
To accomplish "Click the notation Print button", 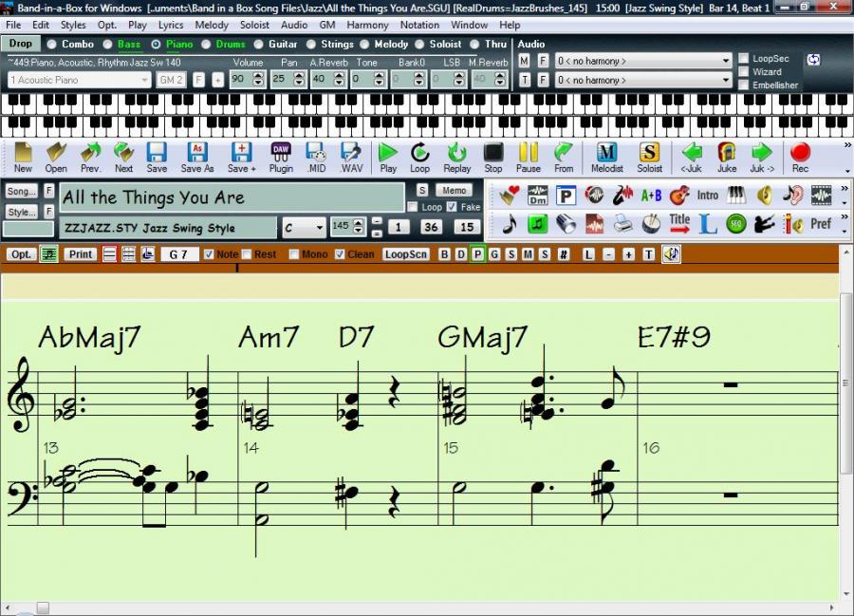I will (x=81, y=254).
